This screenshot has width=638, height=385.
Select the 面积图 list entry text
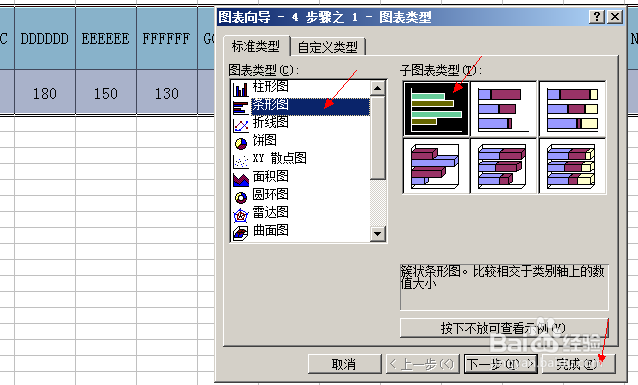[x=270, y=176]
